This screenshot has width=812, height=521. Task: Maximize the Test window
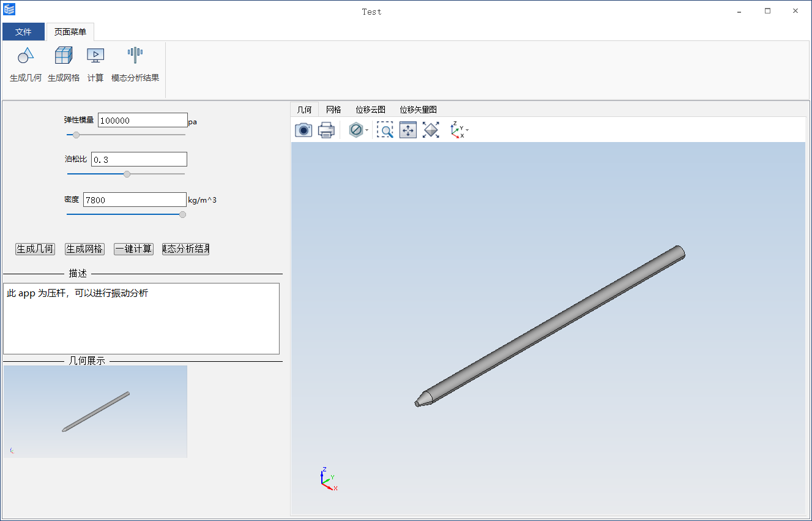coord(767,11)
